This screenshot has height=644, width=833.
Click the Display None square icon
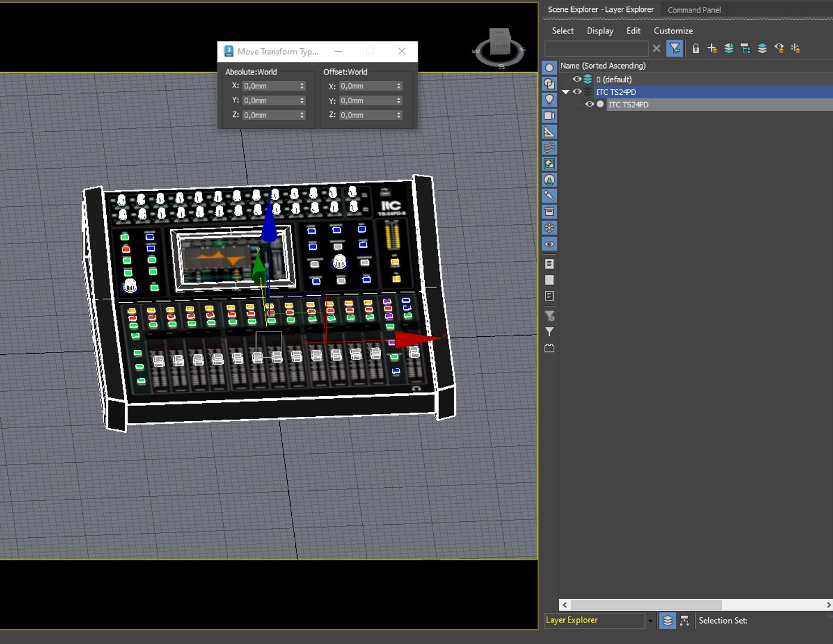point(550,280)
